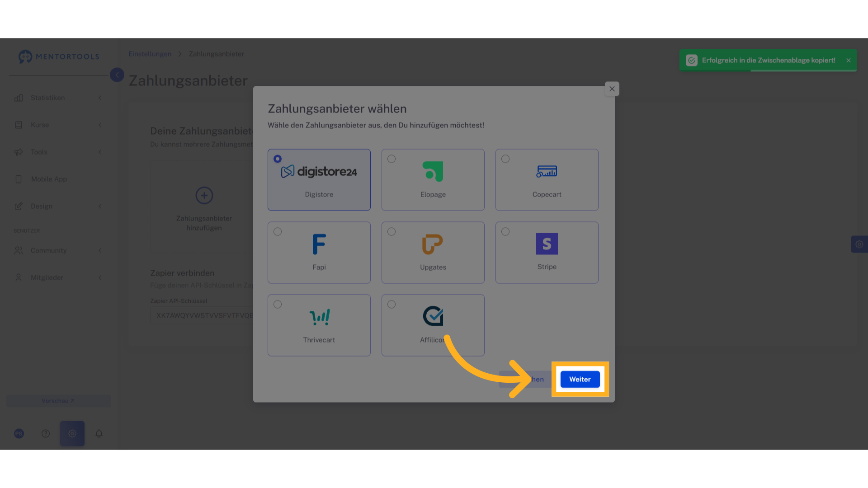Click the Statistiken bar chart icon
Screen dimensions: 868x488
tap(19, 98)
